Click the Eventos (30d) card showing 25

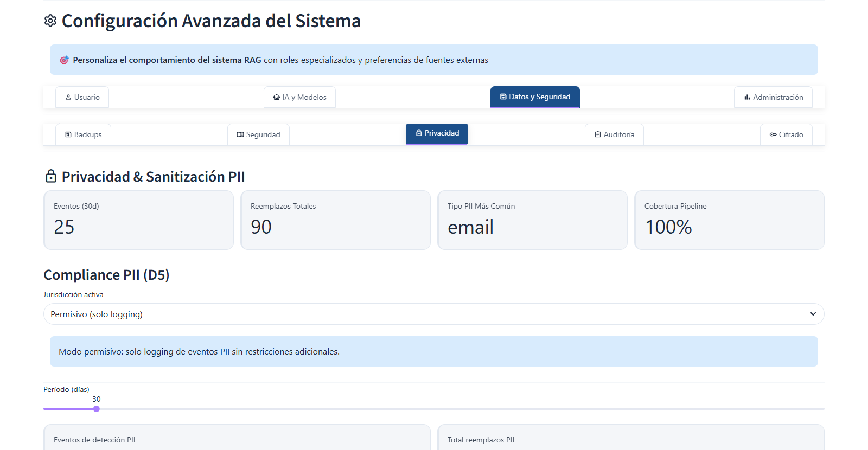pos(138,220)
